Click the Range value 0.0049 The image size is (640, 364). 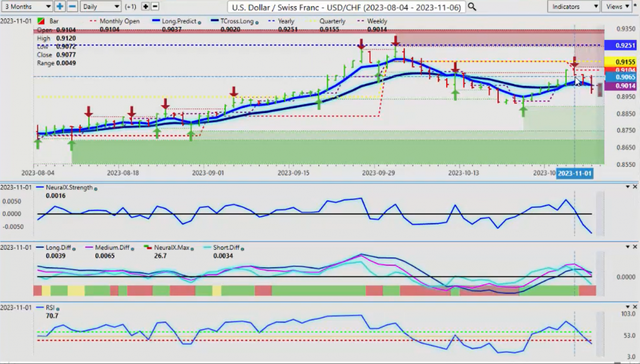[x=66, y=63]
